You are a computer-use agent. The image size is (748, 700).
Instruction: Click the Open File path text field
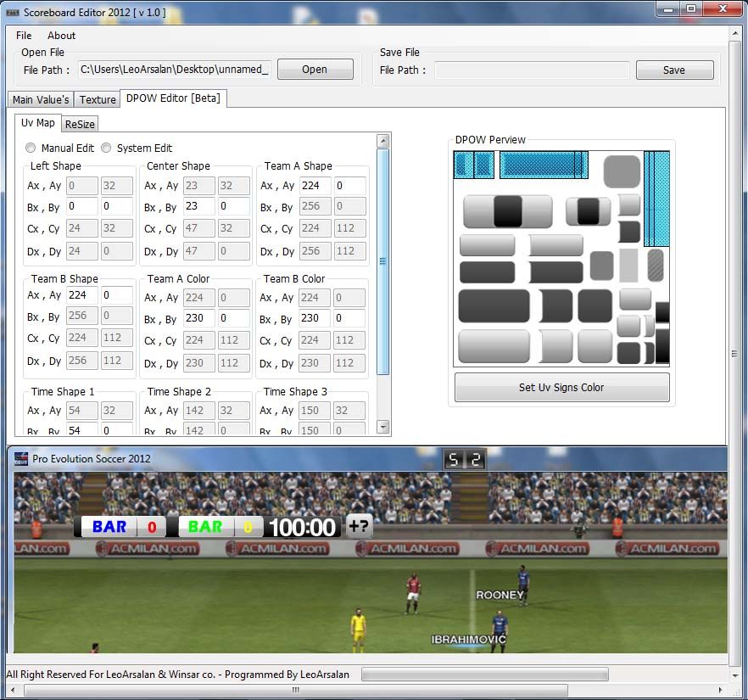(174, 70)
